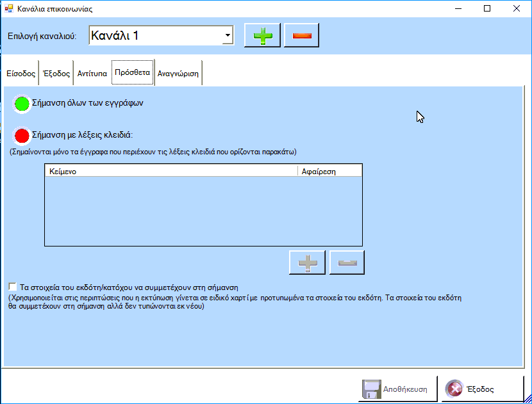Screen dimensions: 532x404
Task: Click the Αφαίρεση column header
Action: pos(329,171)
